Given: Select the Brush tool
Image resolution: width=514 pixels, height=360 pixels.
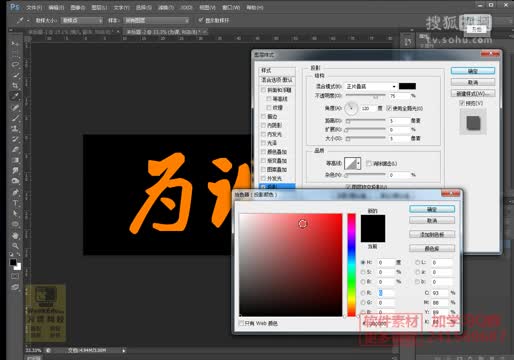Looking at the screenshot, I should pyautogui.click(x=15, y=118).
